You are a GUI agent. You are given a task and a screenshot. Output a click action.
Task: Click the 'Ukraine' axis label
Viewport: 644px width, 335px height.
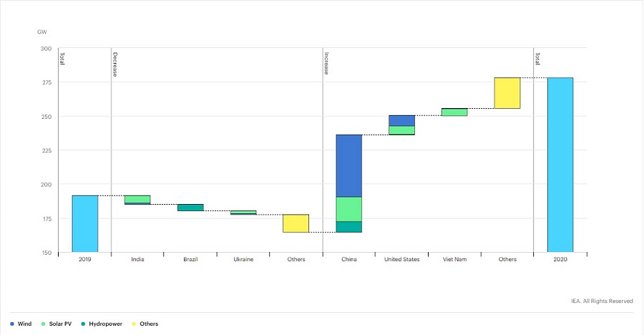pyautogui.click(x=243, y=259)
